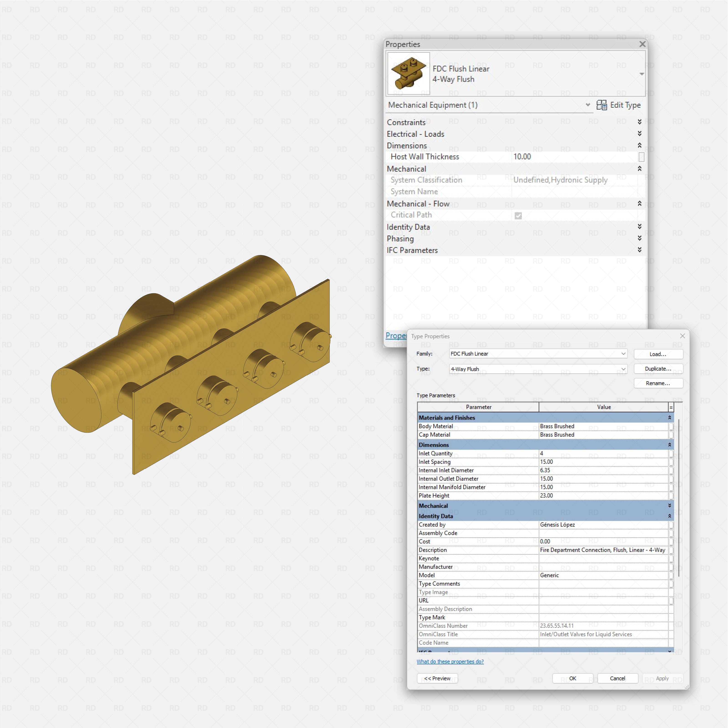The width and height of the screenshot is (728, 728).
Task: Expand the Electrical - Loads section
Action: click(640, 133)
